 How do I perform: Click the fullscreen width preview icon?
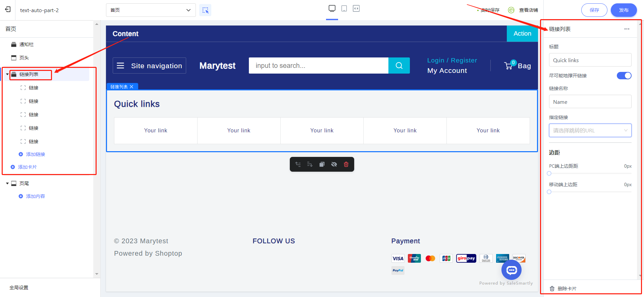coord(356,8)
